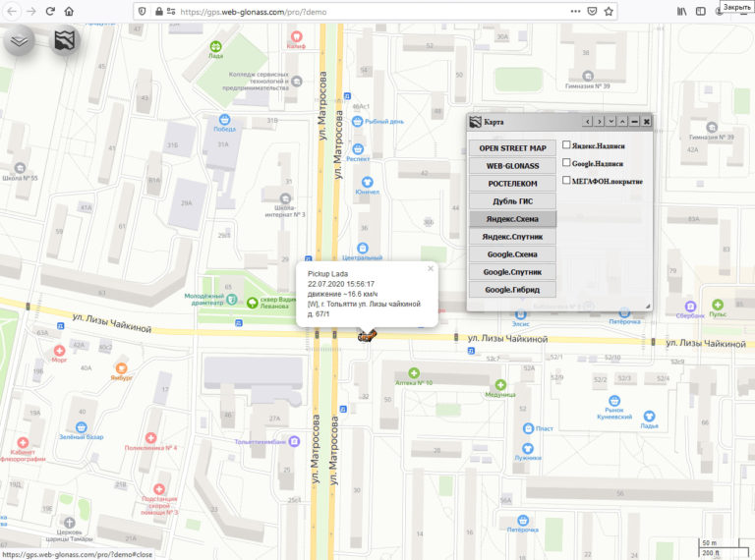Switch to Google.Схема map
The width and height of the screenshot is (755, 560).
[512, 254]
